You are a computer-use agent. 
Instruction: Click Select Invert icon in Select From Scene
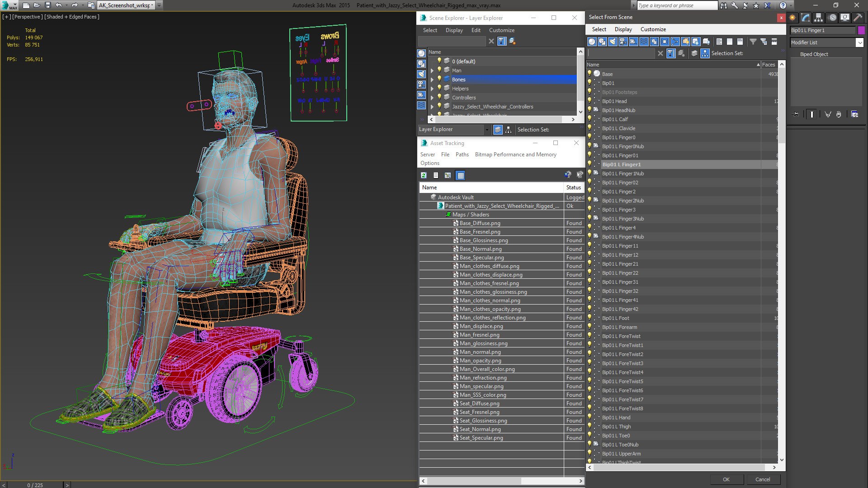(x=740, y=42)
